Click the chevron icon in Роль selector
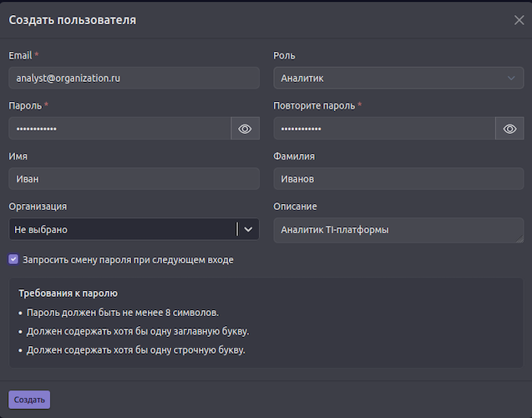532x418 pixels. point(511,79)
